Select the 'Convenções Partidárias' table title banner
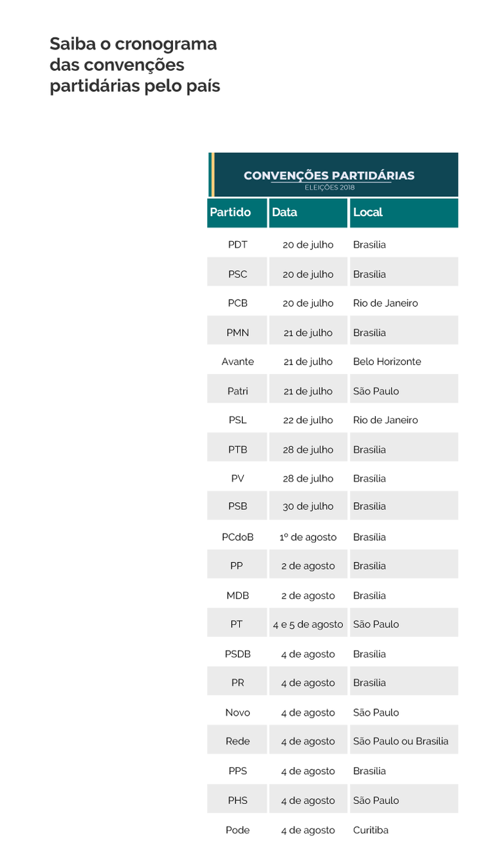485x868 pixels. [x=329, y=176]
